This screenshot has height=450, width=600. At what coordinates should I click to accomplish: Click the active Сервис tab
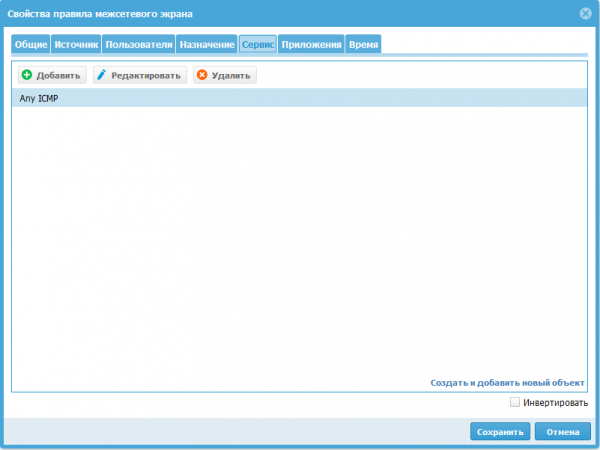coord(258,45)
